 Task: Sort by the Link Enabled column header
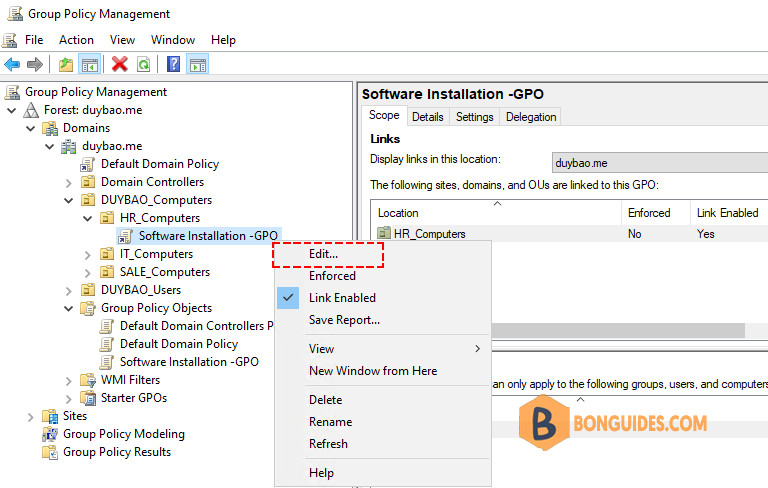(x=729, y=213)
